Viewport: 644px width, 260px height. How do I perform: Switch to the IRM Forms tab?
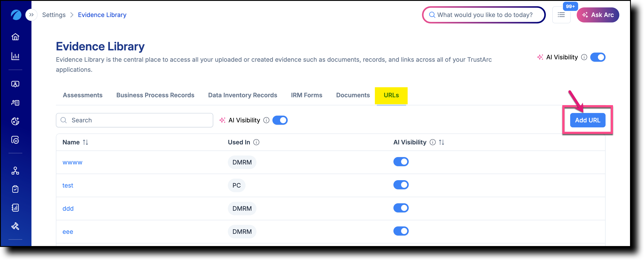coord(306,95)
